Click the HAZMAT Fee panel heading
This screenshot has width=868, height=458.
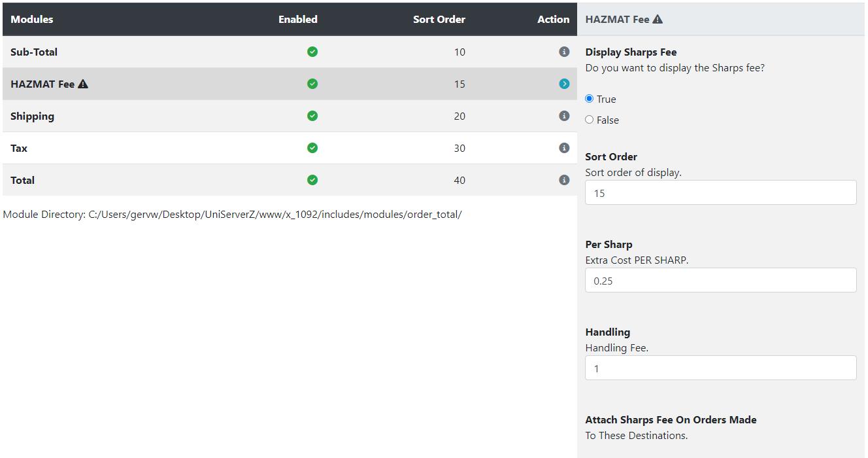coord(617,19)
